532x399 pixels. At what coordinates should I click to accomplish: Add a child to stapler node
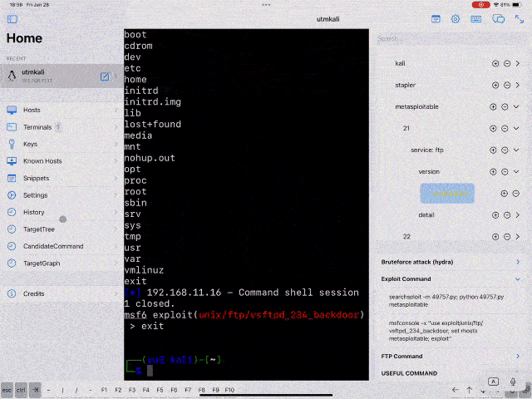[x=495, y=85]
